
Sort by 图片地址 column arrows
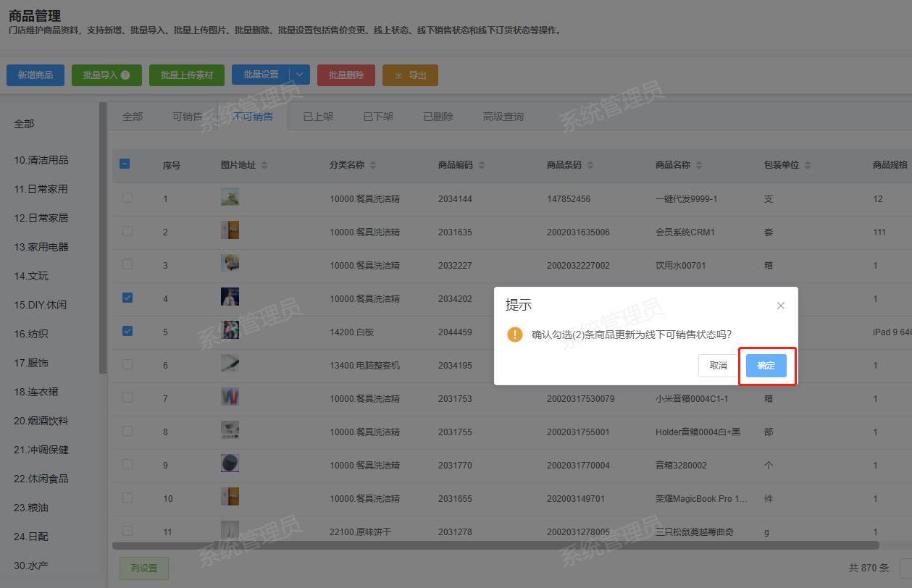(x=264, y=165)
